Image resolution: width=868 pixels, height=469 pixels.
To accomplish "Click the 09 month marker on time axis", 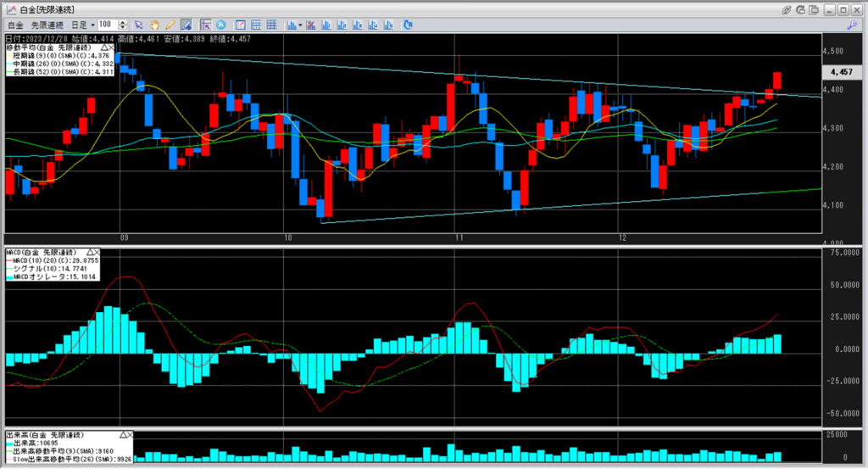I will 125,238.
